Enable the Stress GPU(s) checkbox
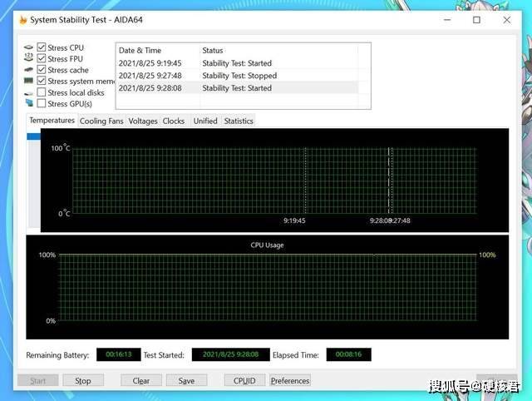Screen dimensions: 532x401 [x=42, y=103]
